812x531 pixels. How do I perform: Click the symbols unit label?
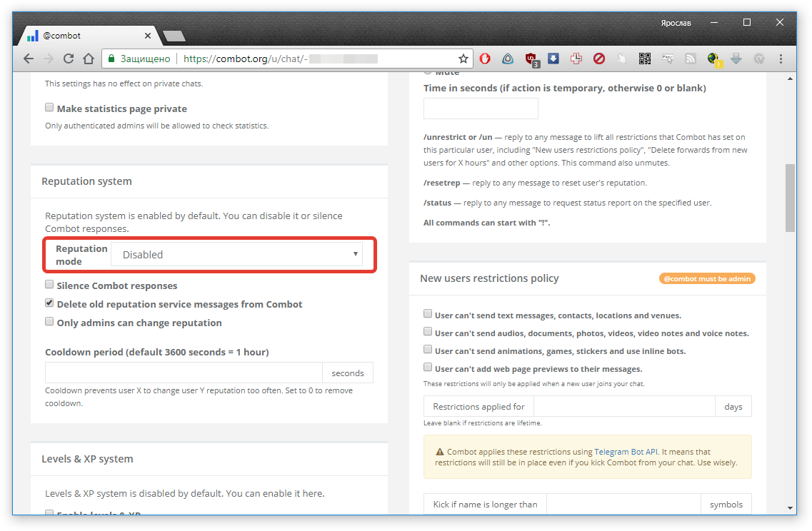726,504
